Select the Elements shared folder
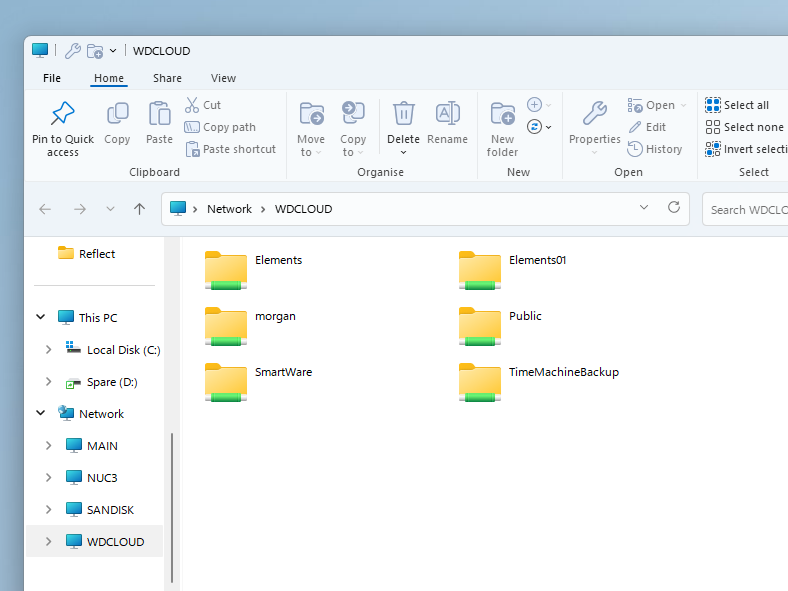This screenshot has width=788, height=591. pos(254,270)
